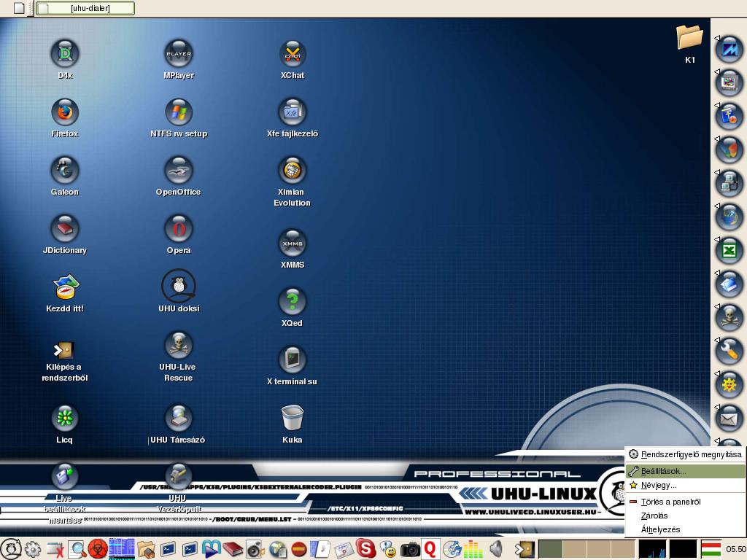
Task: Launch the Licq messenger icon
Action: click(x=65, y=418)
